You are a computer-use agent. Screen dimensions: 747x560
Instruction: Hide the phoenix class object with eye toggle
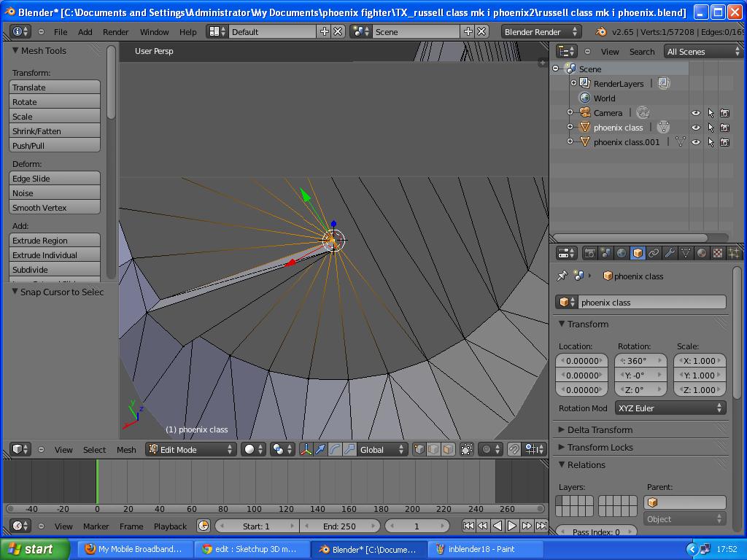click(x=695, y=127)
